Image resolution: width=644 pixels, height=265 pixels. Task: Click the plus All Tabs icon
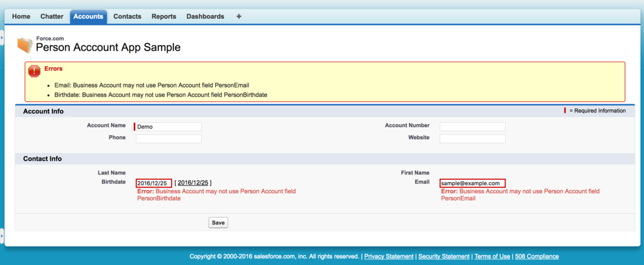[239, 16]
